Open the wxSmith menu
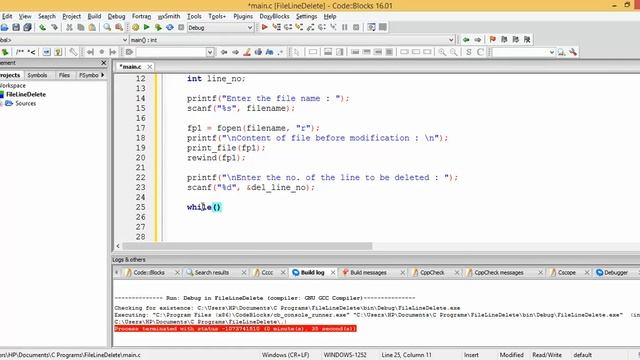This screenshot has height=360, width=640. pyautogui.click(x=169, y=16)
